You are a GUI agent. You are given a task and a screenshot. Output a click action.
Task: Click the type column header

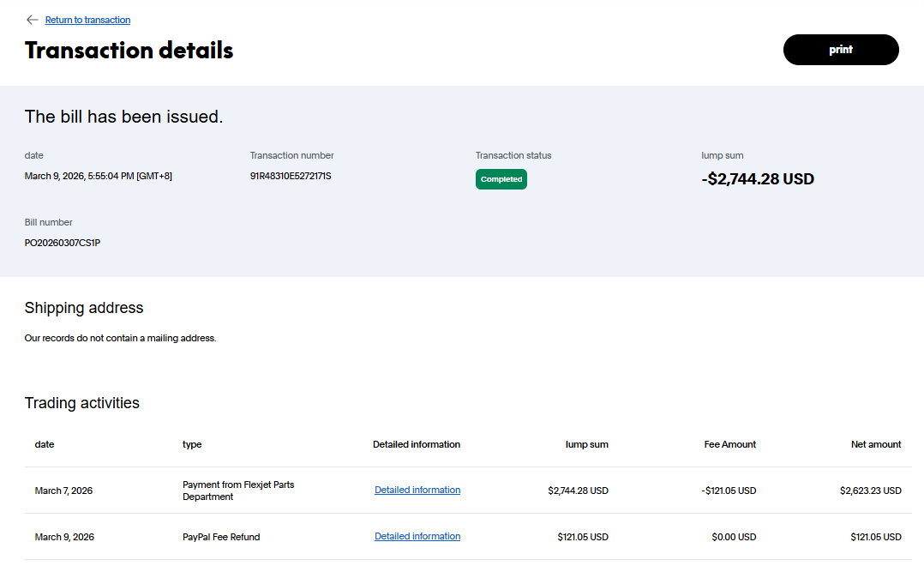[192, 444]
